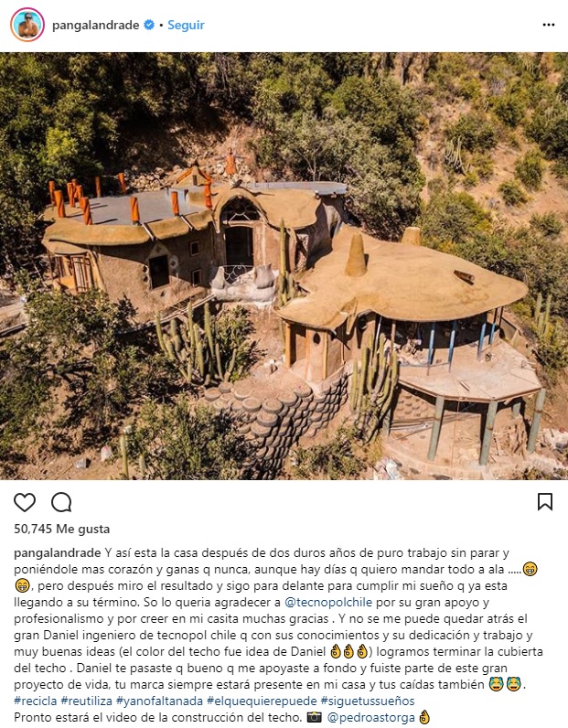
Task: Open the three-dot more options menu
Action: click(549, 25)
